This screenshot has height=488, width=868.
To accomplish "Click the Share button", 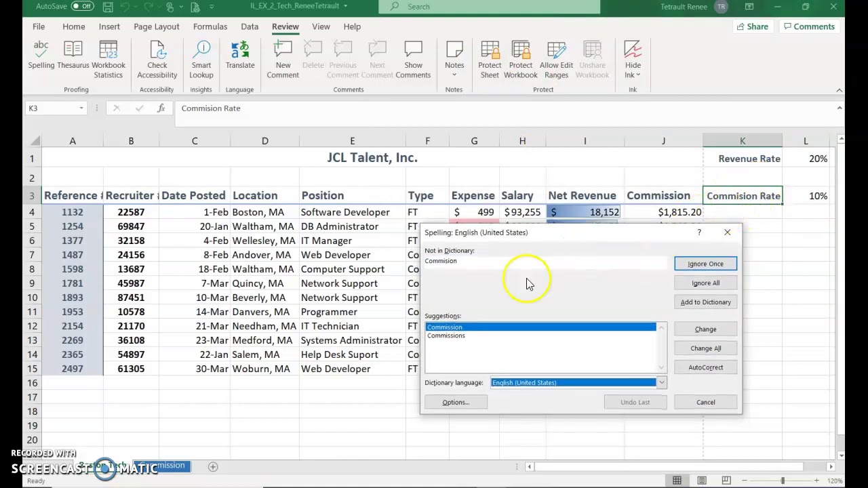I will pyautogui.click(x=752, y=26).
